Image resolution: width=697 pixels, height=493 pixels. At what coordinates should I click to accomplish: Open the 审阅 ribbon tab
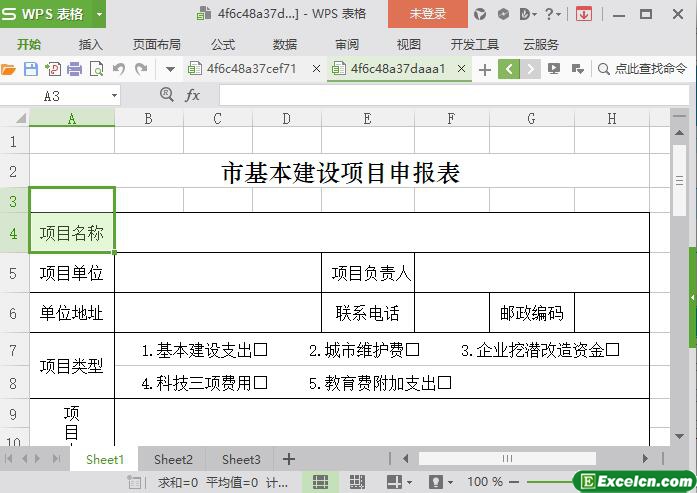point(347,44)
